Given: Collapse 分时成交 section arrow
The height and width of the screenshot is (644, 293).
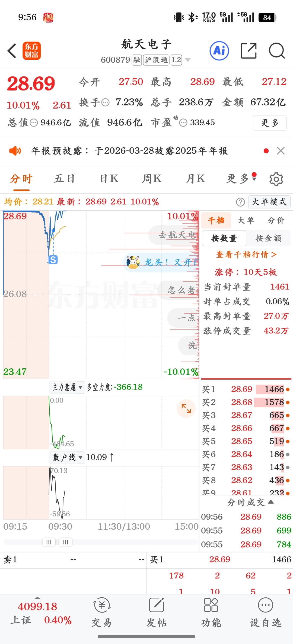Looking at the screenshot, I should coord(271,502).
